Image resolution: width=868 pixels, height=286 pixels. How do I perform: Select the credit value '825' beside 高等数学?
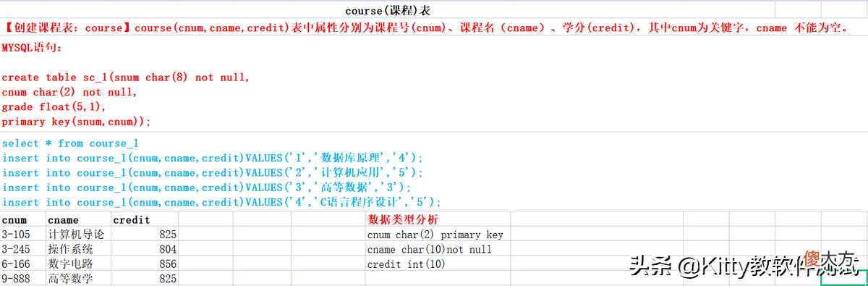point(145,278)
